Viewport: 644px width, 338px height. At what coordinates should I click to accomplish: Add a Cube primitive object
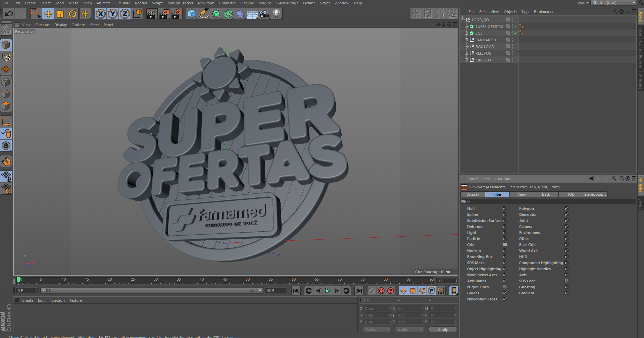pyautogui.click(x=192, y=14)
